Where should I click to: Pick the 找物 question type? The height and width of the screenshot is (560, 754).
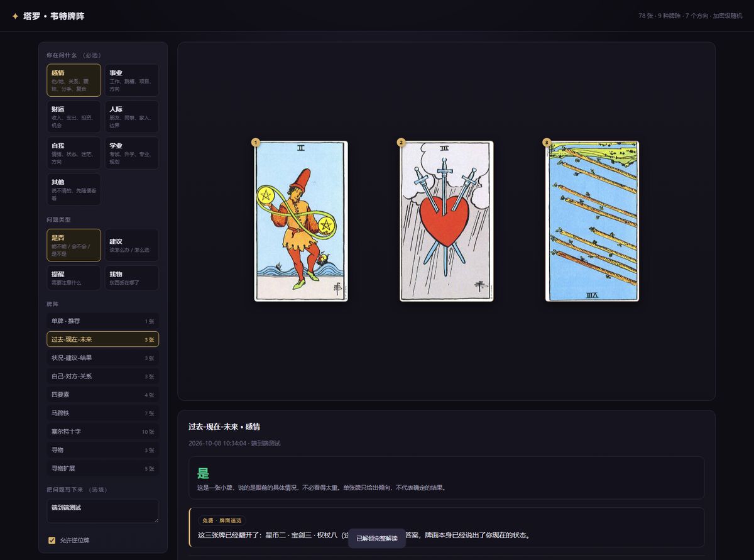pos(131,278)
